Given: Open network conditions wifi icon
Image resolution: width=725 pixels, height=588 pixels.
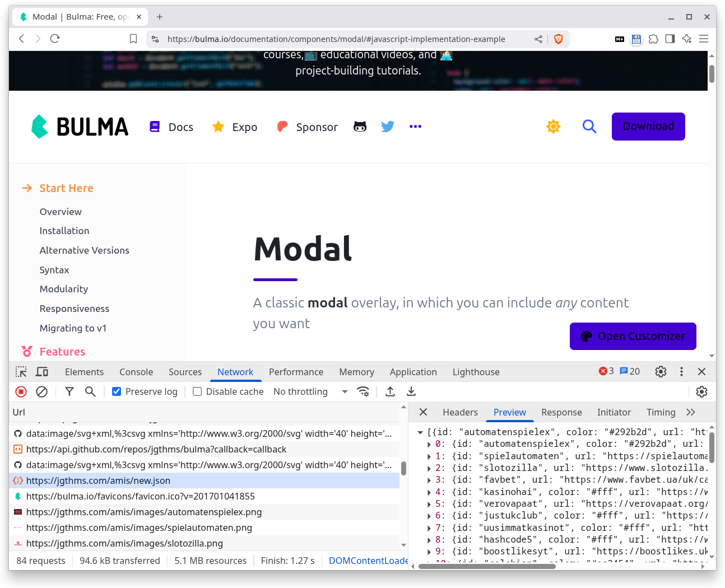Looking at the screenshot, I should click(363, 391).
